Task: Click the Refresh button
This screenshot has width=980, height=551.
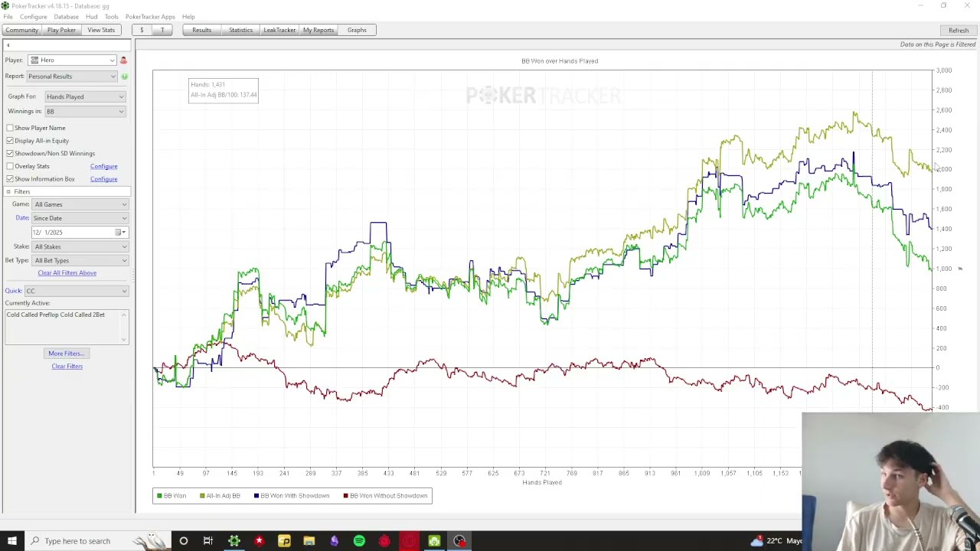Action: tap(959, 30)
